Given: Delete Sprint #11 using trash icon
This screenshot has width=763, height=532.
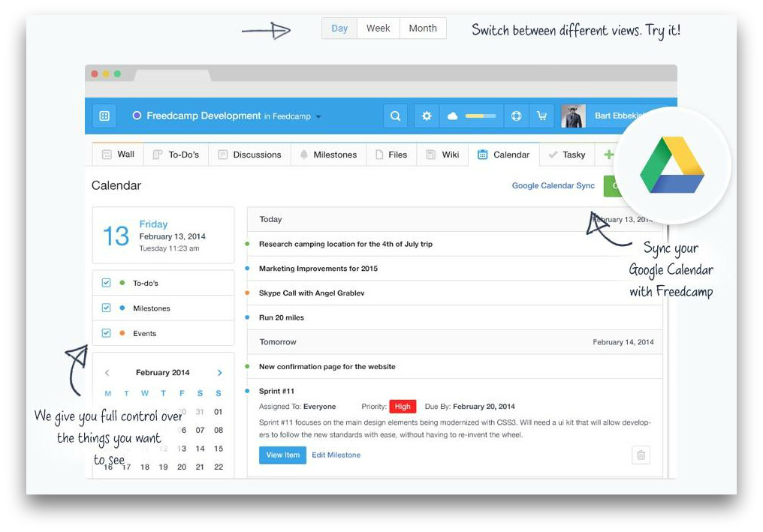Looking at the screenshot, I should (x=641, y=455).
